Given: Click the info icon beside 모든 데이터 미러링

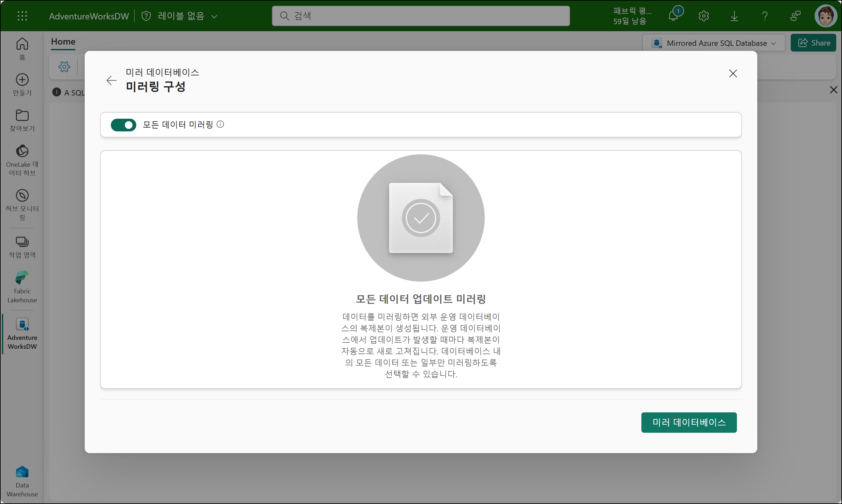Looking at the screenshot, I should pos(220,124).
